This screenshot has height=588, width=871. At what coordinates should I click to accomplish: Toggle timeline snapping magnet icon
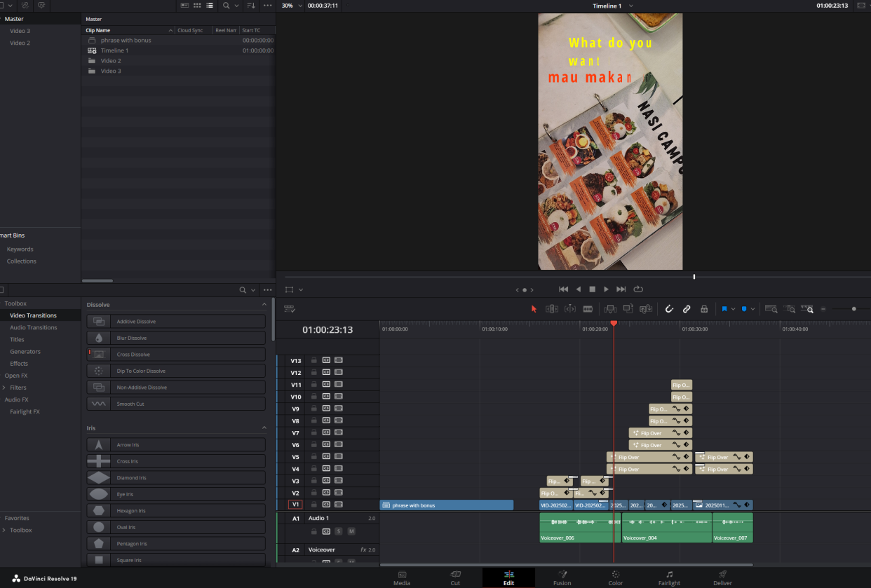(x=669, y=308)
